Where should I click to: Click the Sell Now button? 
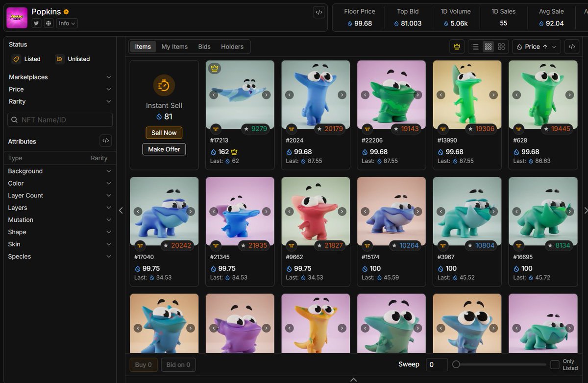pyautogui.click(x=164, y=133)
